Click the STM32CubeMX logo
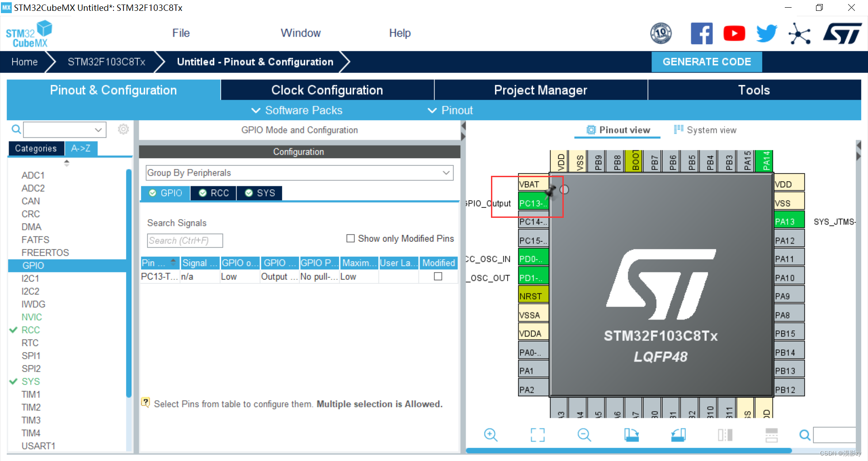The image size is (868, 461). (29, 34)
